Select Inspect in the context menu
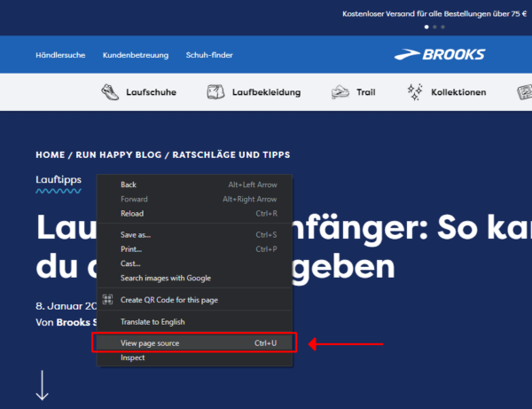The height and width of the screenshot is (409, 532). tap(132, 358)
